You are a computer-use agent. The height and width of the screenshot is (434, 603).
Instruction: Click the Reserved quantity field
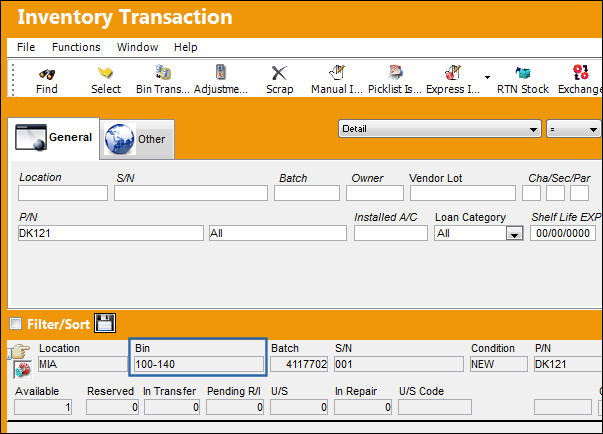coord(112,407)
